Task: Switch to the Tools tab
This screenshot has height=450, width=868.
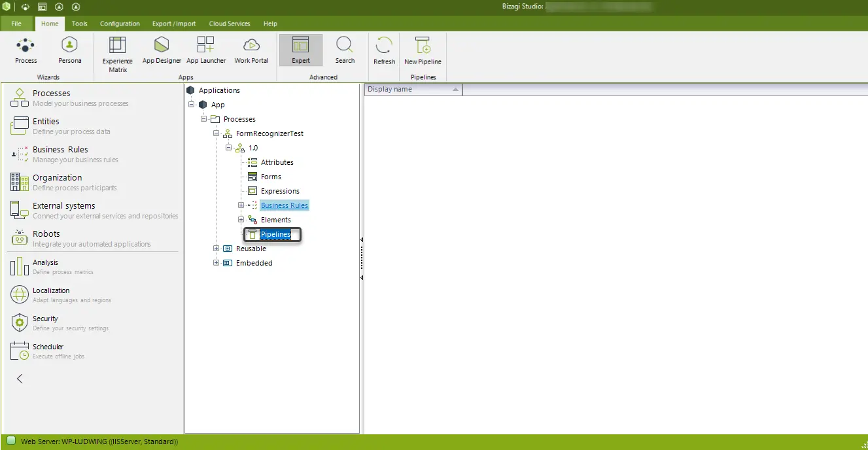Action: (79, 24)
